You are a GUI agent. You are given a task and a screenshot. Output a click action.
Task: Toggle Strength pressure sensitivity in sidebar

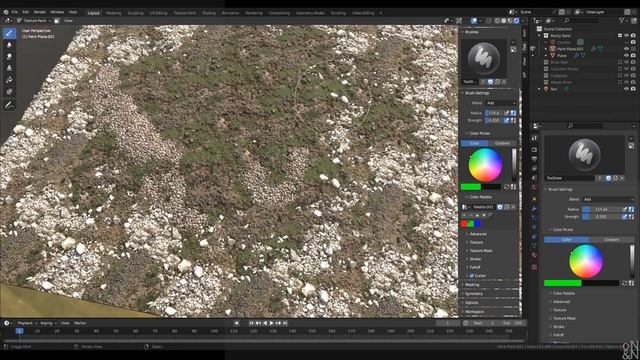507,120
